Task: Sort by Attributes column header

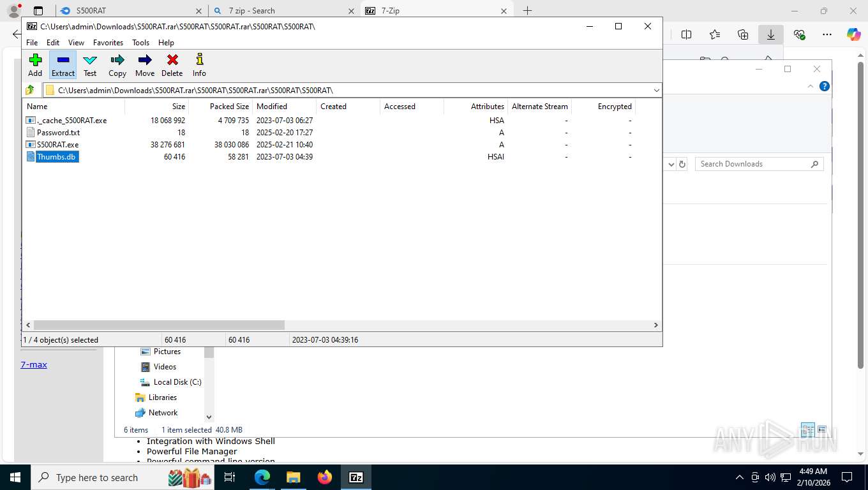Action: 475,107
